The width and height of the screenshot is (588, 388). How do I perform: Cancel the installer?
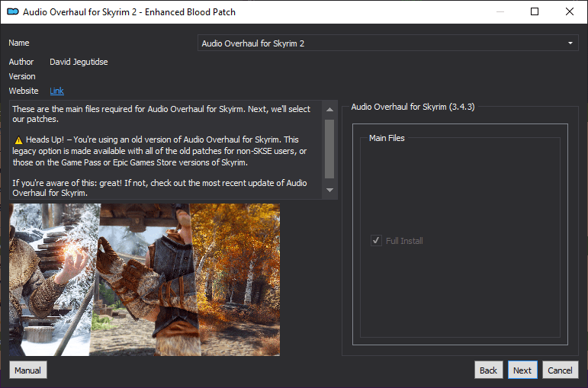560,370
